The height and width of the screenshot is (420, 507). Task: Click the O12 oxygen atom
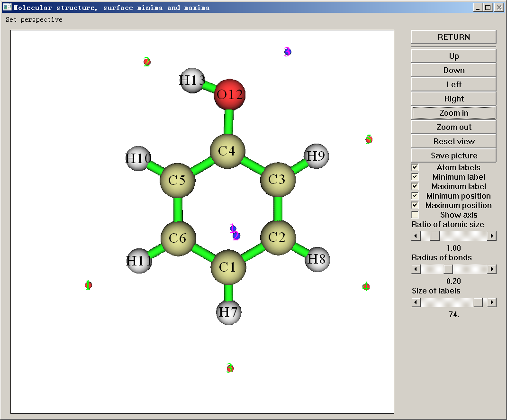[x=230, y=94]
